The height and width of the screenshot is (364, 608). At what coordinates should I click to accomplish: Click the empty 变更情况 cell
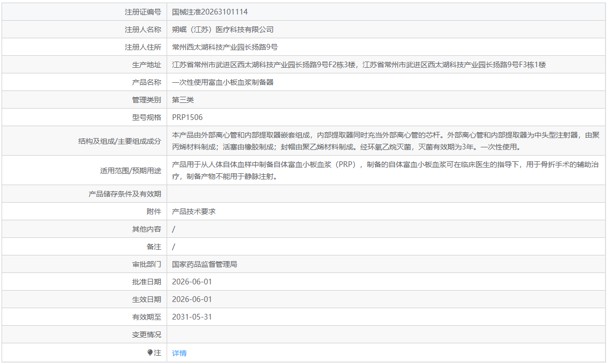pyautogui.click(x=386, y=335)
